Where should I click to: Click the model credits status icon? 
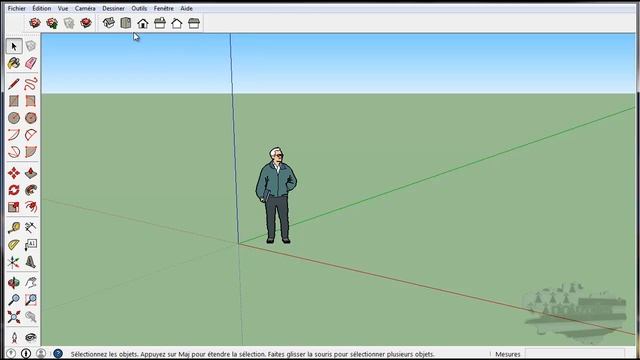click(x=26, y=353)
